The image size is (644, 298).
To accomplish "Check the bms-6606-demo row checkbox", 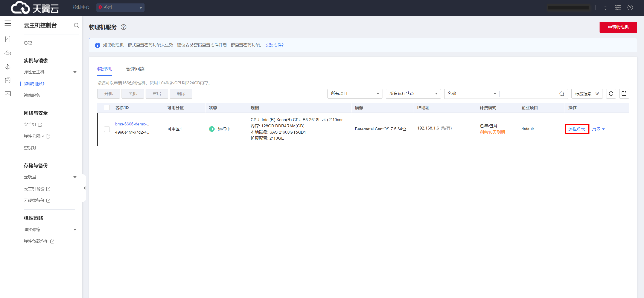I will click(107, 129).
